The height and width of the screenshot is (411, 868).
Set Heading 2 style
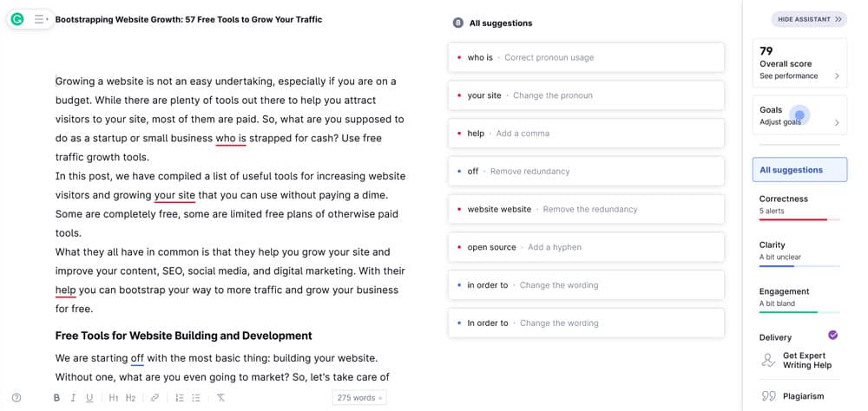130,398
